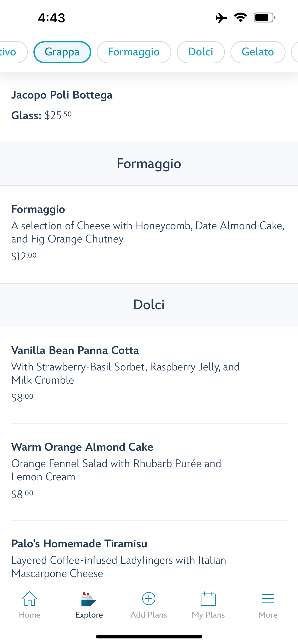The width and height of the screenshot is (298, 644).
Task: Tap the battery status icon
Action: (x=264, y=18)
